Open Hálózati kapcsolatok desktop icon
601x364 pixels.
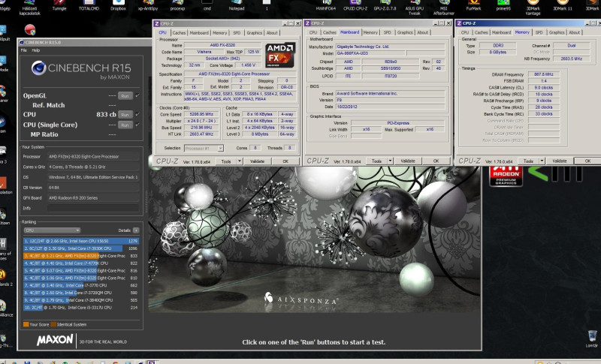point(29,8)
